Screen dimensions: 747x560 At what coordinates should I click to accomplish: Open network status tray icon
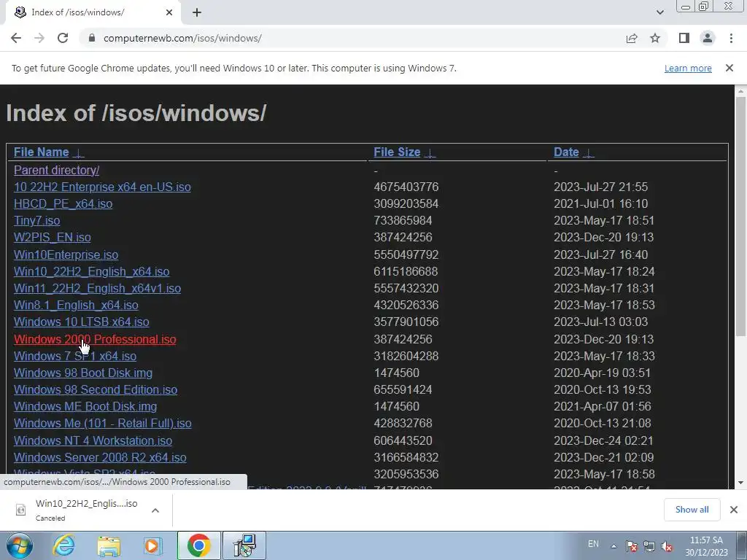click(649, 545)
